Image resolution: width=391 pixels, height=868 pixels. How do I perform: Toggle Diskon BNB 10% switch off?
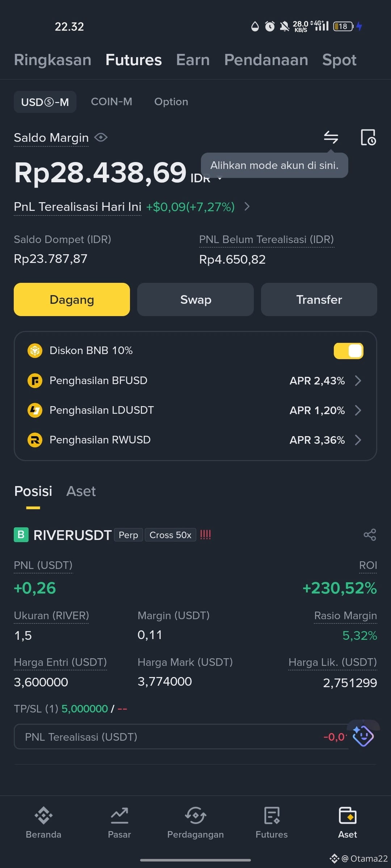click(x=348, y=351)
